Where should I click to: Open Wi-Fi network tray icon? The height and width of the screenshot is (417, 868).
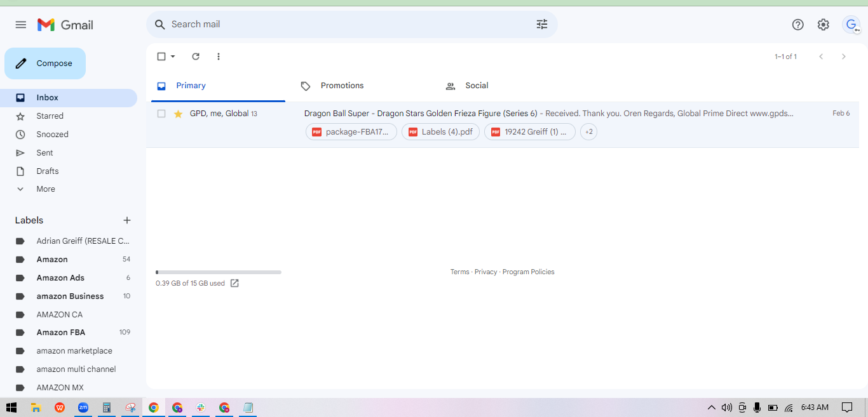[x=789, y=407]
